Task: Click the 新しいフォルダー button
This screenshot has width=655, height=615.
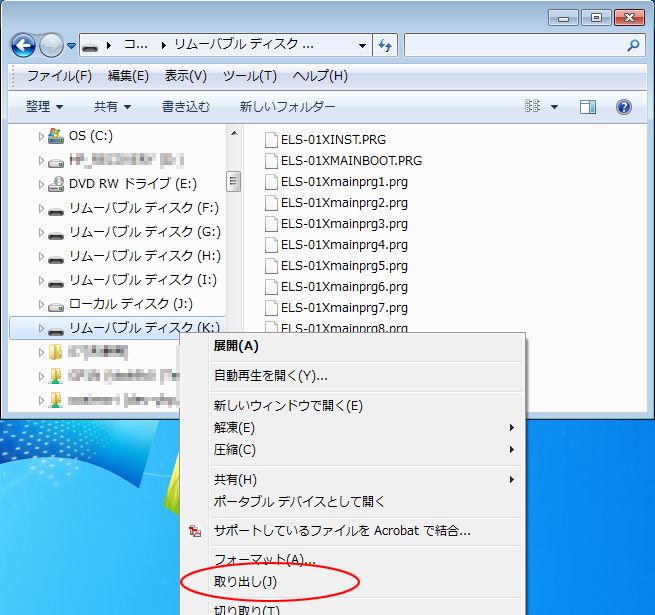Action: pos(287,107)
